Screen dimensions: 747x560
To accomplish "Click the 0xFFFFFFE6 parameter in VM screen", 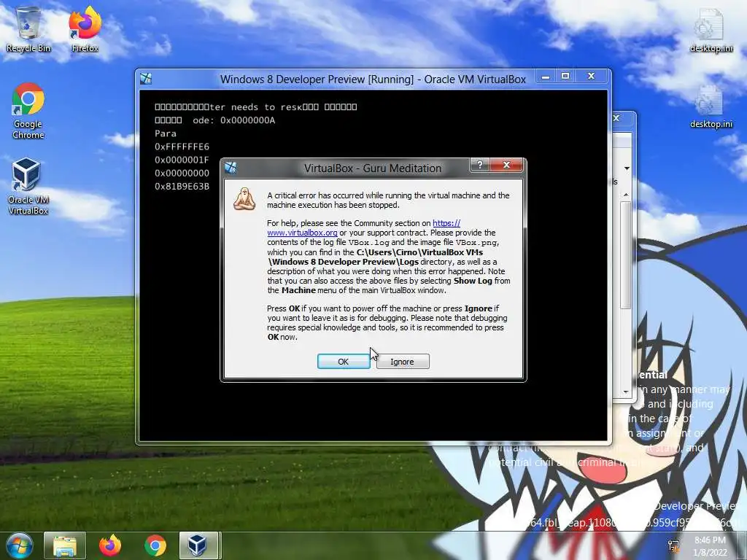I will point(182,147).
